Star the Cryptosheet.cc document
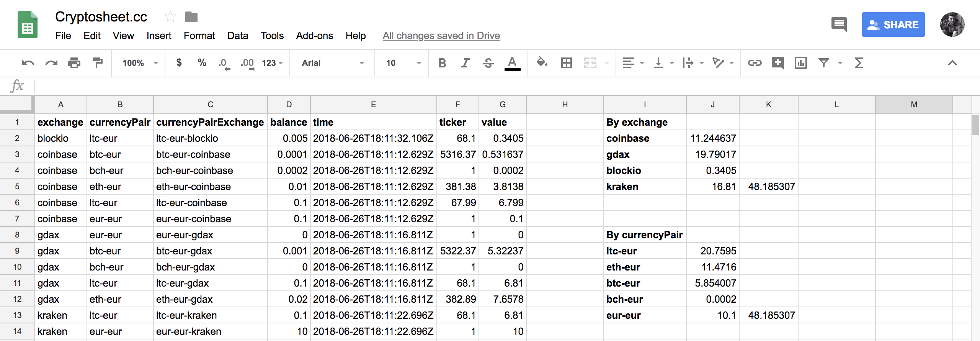 pyautogui.click(x=170, y=17)
